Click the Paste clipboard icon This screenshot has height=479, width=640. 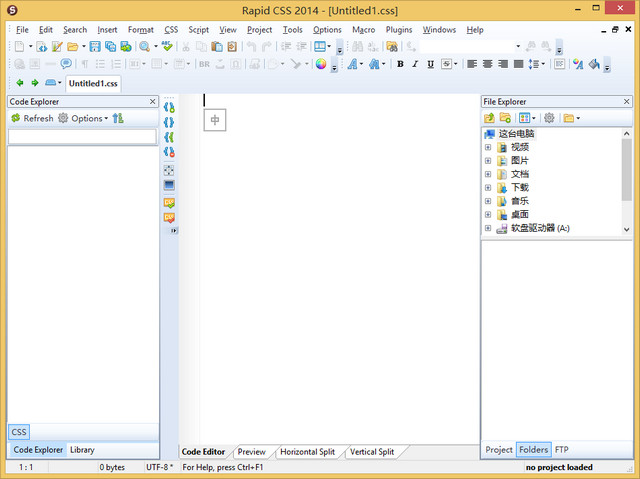[217, 47]
